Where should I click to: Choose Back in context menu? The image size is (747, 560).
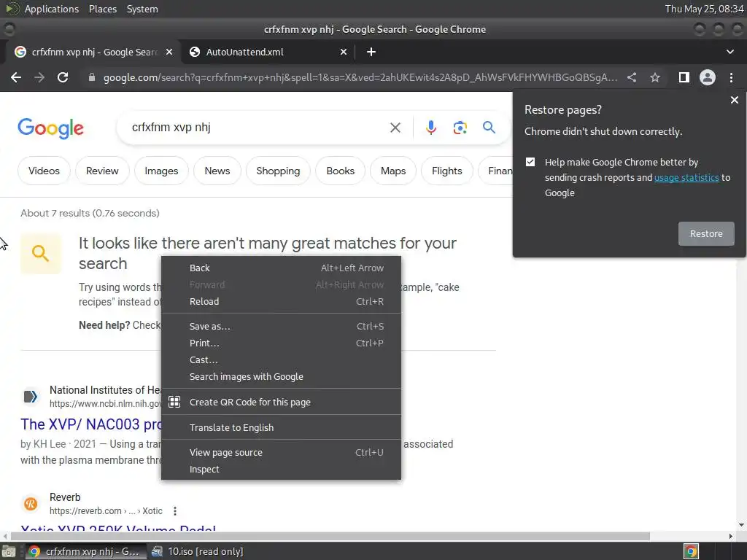point(281,268)
